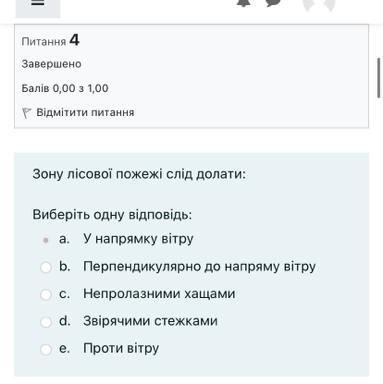383x384 pixels.
Task: Click the Балів 0,00 з 1,00 score text
Action: tap(65, 88)
